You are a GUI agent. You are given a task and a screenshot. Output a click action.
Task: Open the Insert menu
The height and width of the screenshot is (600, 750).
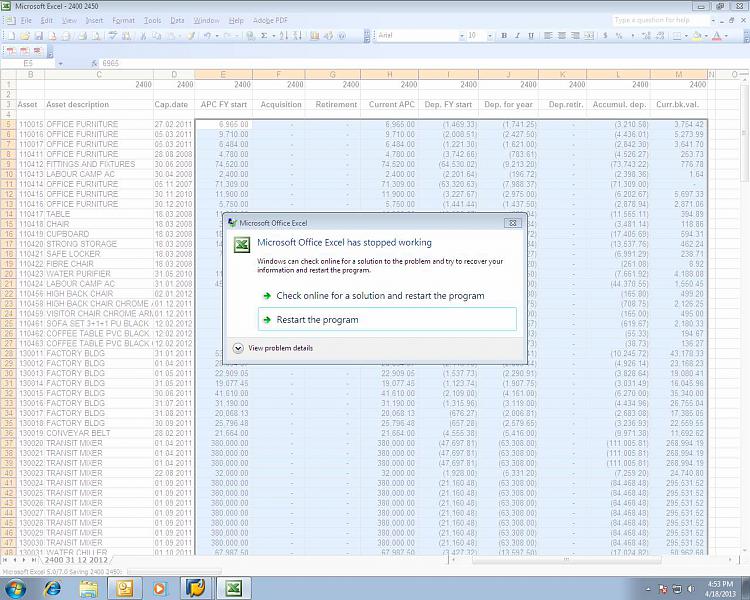(x=94, y=21)
